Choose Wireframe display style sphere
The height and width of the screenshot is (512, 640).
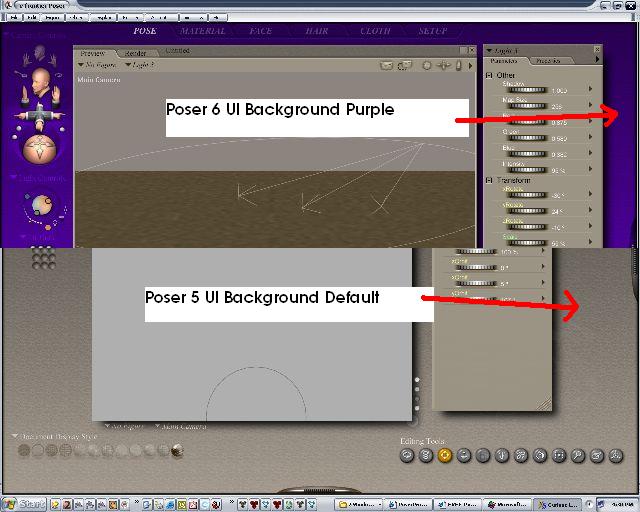[52, 451]
